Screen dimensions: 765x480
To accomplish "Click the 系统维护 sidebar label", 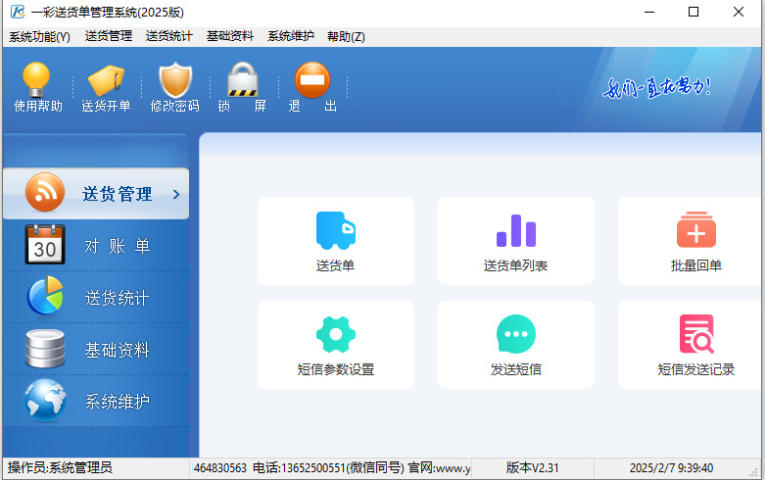I will (117, 401).
